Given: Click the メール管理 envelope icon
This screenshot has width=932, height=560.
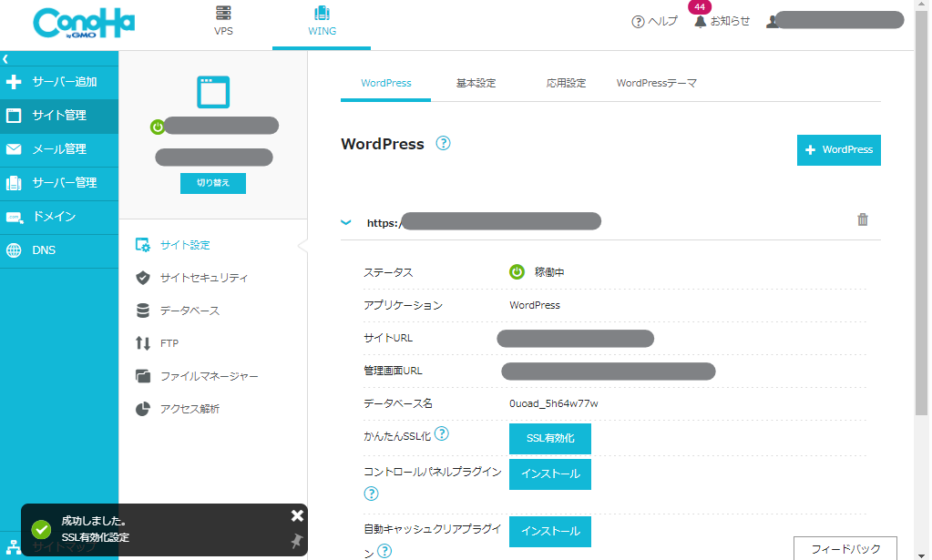Looking at the screenshot, I should tap(14, 149).
